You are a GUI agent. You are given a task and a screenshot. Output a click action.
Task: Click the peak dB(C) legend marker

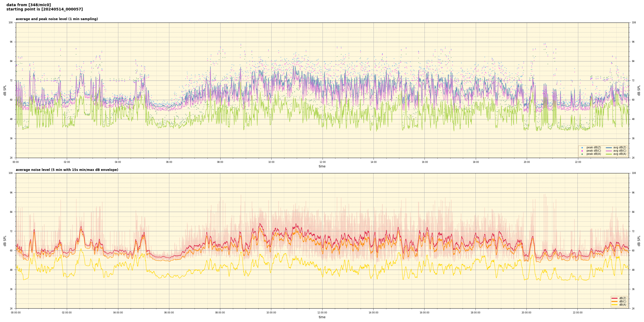pyautogui.click(x=582, y=151)
